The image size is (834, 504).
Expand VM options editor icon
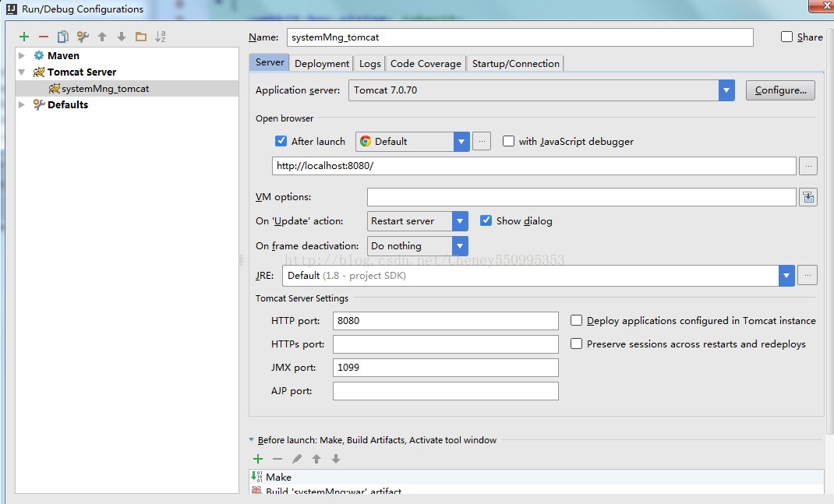click(x=808, y=197)
